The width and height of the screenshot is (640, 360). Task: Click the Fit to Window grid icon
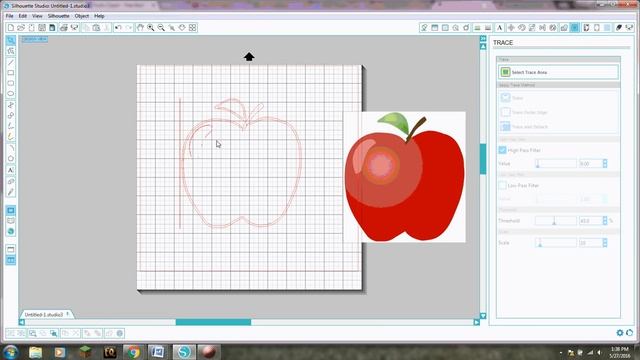coord(193,27)
